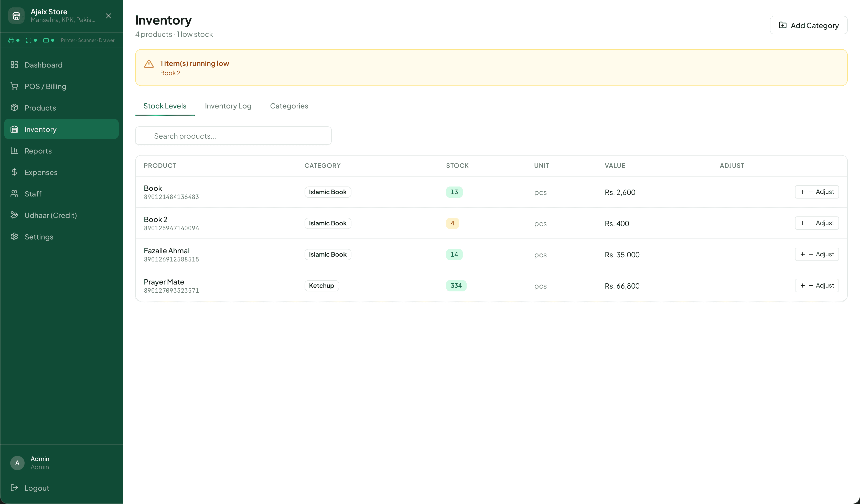Click the Products box icon in sidebar
The image size is (860, 504).
pos(14,108)
